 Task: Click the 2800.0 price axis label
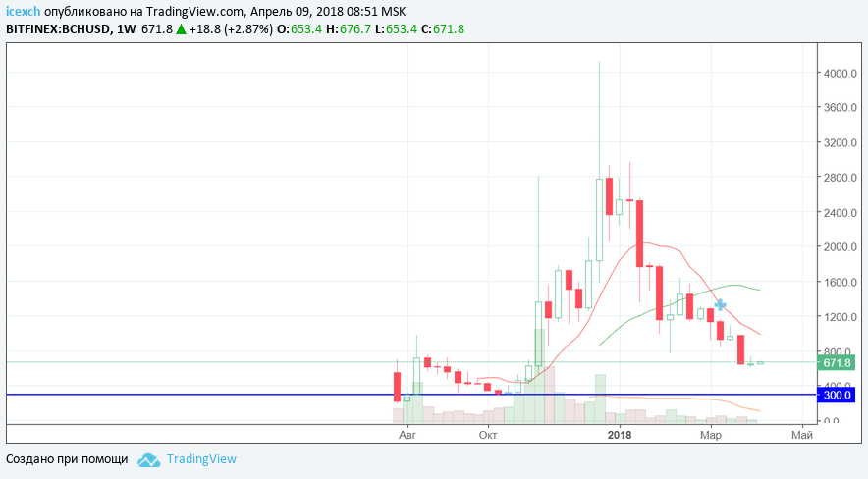click(840, 178)
